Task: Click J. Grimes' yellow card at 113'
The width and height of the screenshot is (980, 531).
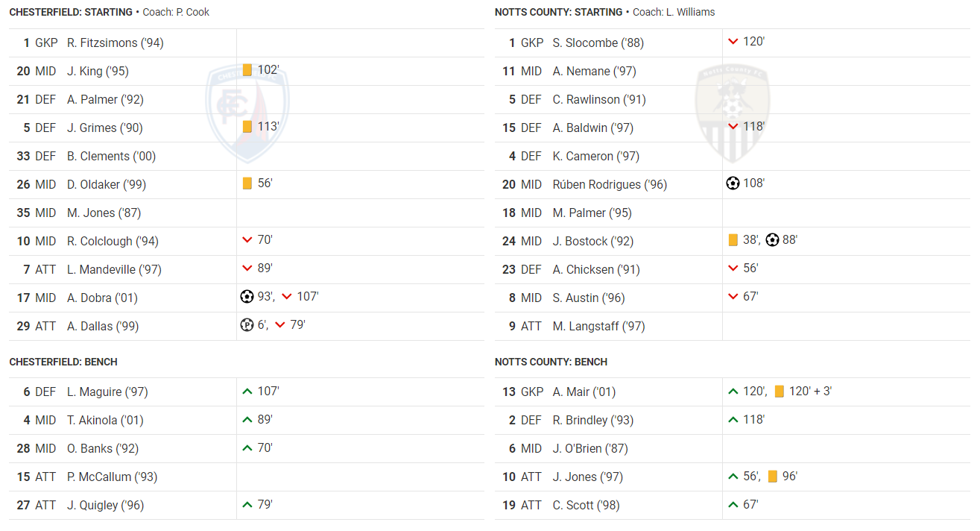Action: click(247, 127)
